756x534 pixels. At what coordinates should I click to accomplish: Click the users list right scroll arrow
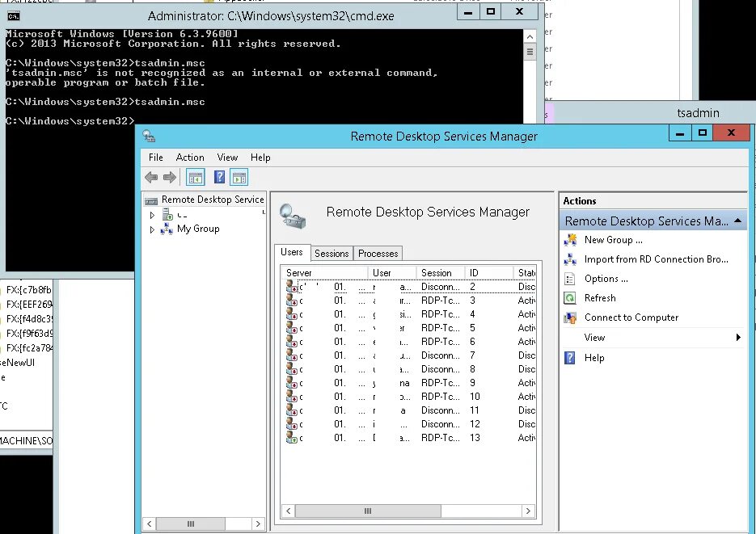[529, 511]
